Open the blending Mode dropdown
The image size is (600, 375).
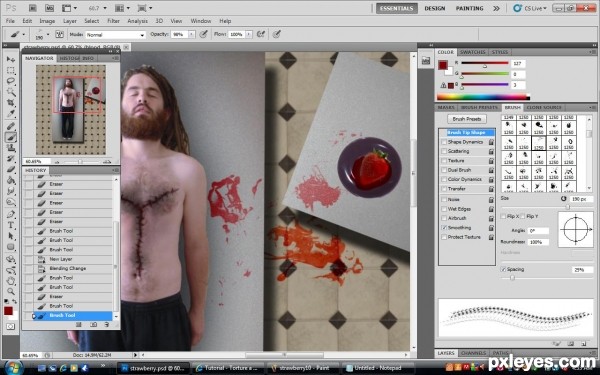click(x=115, y=35)
